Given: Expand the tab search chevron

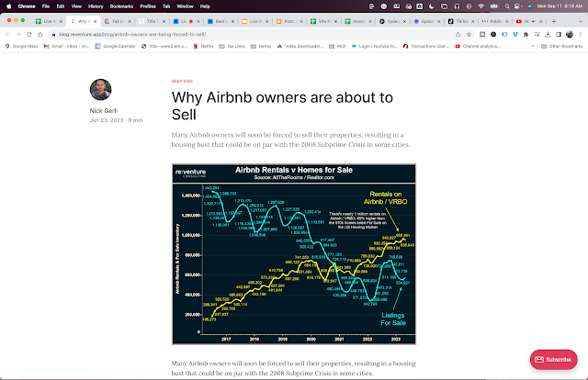Looking at the screenshot, I should point(580,21).
